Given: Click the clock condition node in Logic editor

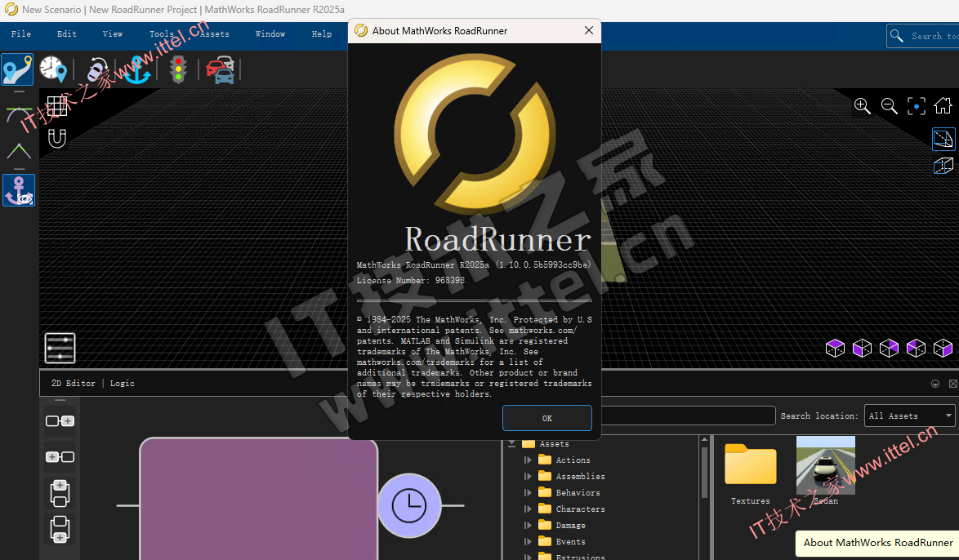Looking at the screenshot, I should point(409,505).
